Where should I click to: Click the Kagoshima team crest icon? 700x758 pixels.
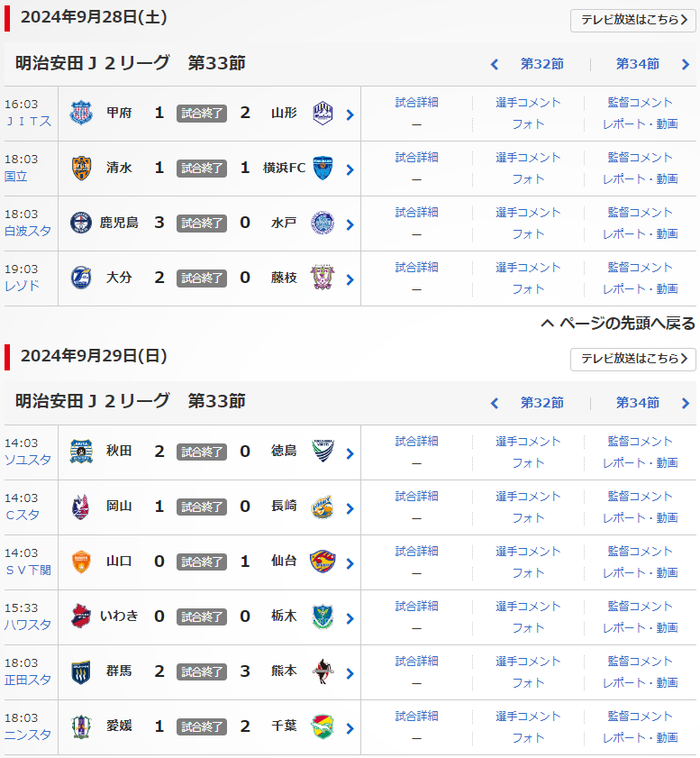tap(82, 224)
